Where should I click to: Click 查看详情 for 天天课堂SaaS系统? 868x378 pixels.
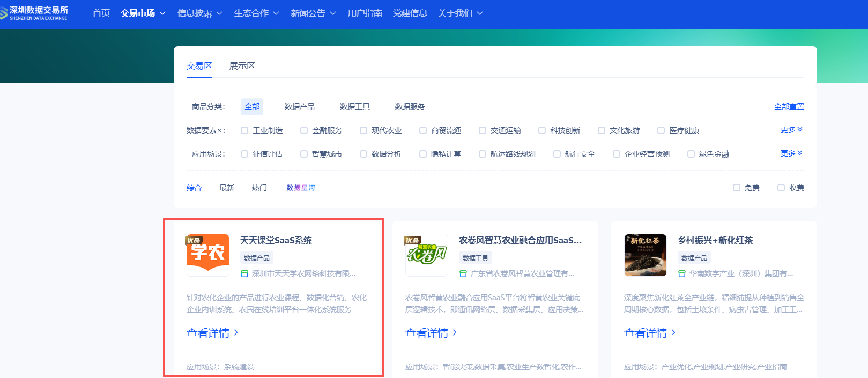208,333
